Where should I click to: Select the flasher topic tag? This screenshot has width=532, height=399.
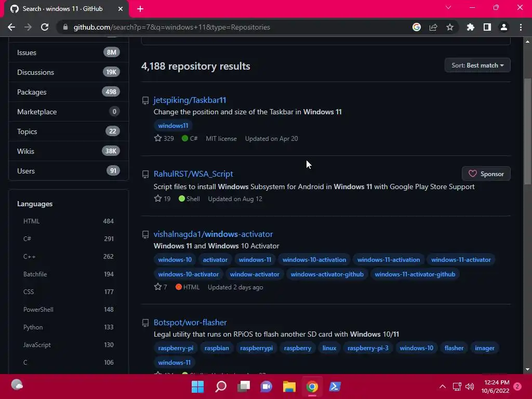pyautogui.click(x=454, y=348)
